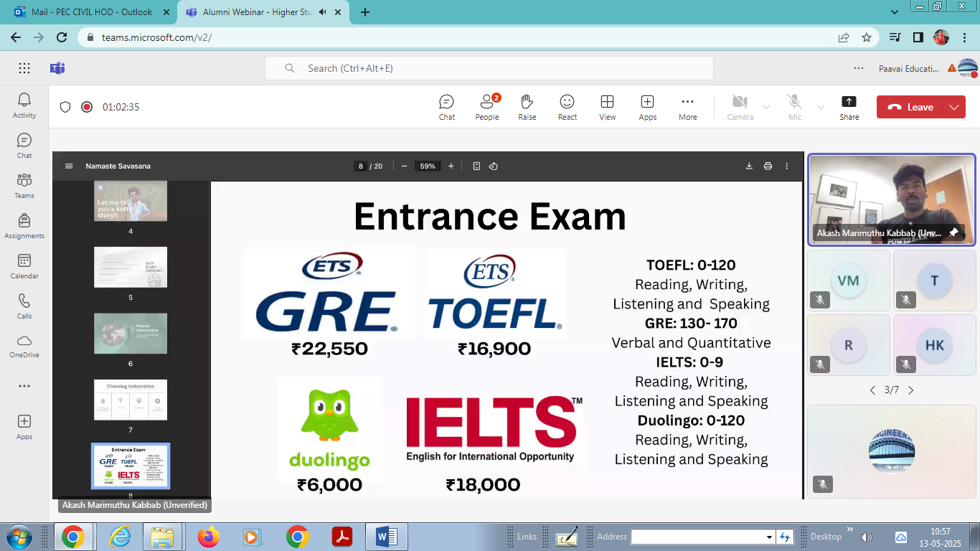Open the meeting Chat panel
980x551 pixels.
(446, 107)
